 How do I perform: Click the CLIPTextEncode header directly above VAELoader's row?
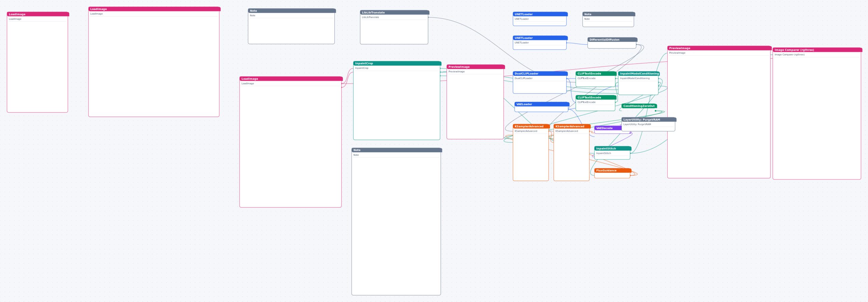click(x=596, y=98)
